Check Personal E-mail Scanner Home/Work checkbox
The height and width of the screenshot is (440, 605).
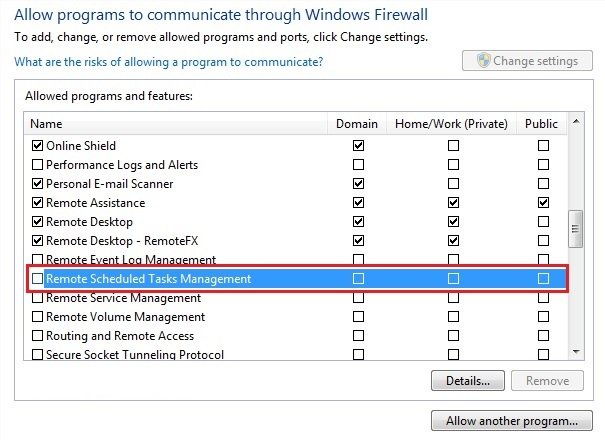(x=453, y=184)
